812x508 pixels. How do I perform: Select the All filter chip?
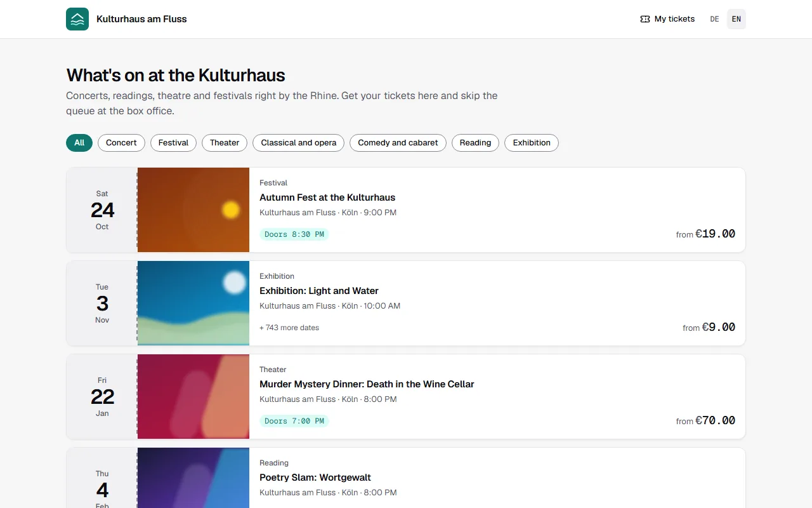(x=79, y=143)
